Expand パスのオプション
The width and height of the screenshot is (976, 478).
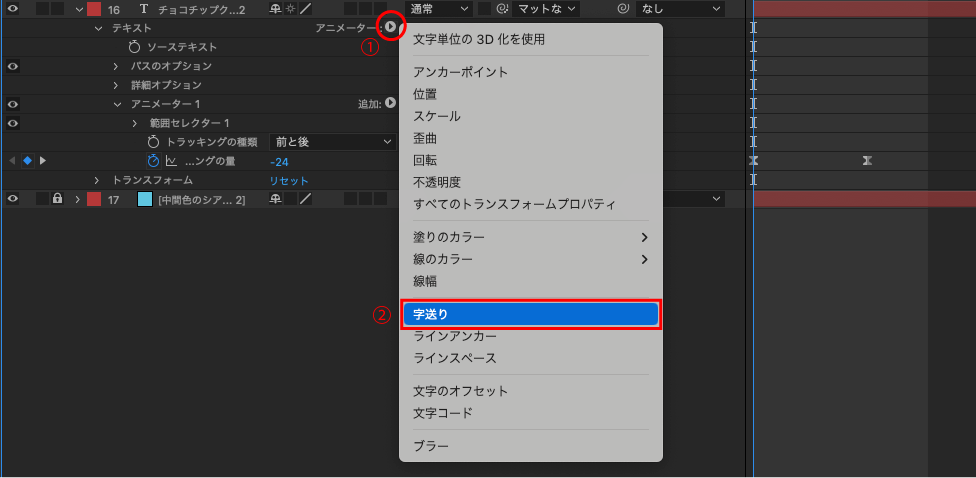116,66
